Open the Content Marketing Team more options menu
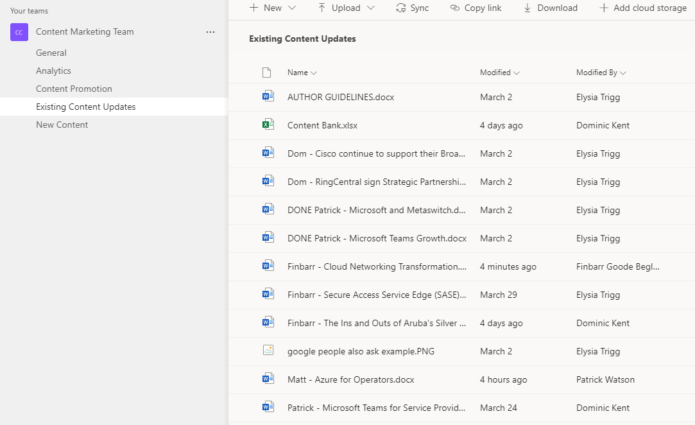 coord(210,32)
